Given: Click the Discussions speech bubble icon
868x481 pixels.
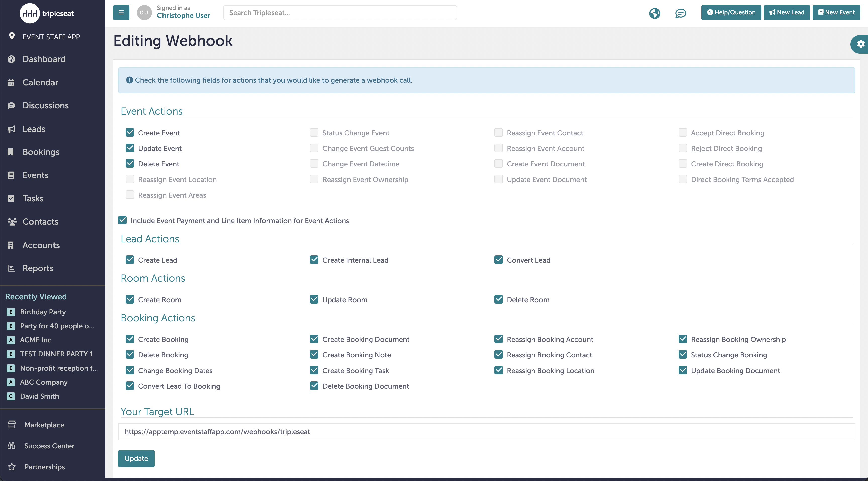Looking at the screenshot, I should 11,106.
